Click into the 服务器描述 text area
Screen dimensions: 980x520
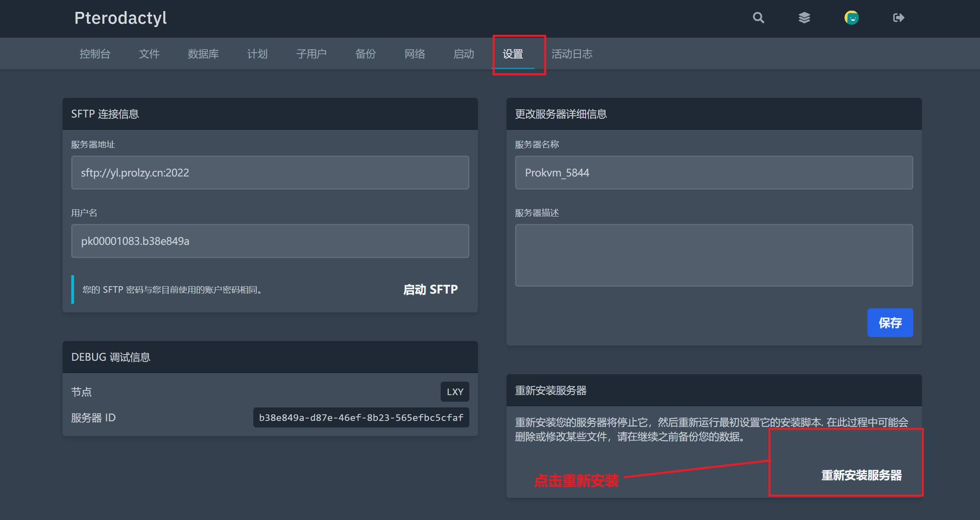point(714,255)
